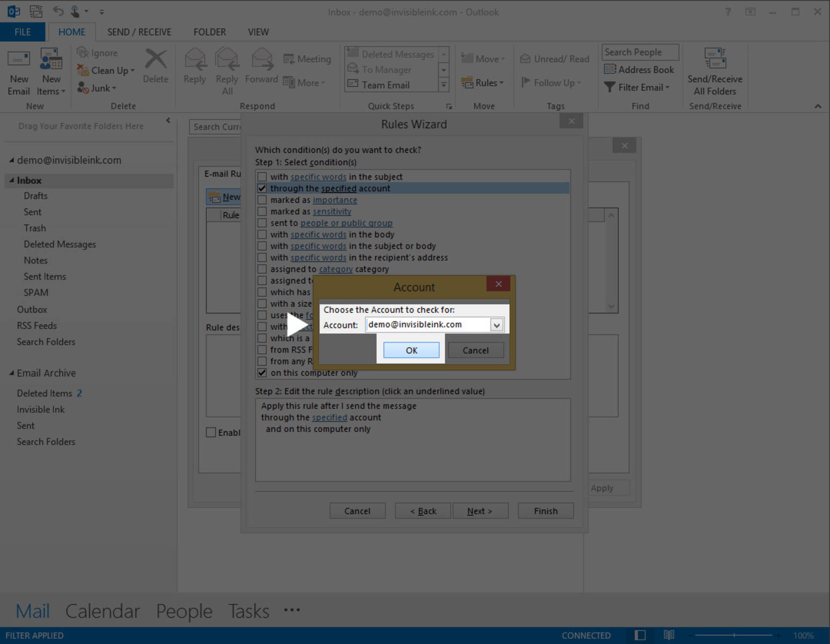Image resolution: width=830 pixels, height=644 pixels.
Task: Switch to the VIEW tab
Action: (x=258, y=32)
